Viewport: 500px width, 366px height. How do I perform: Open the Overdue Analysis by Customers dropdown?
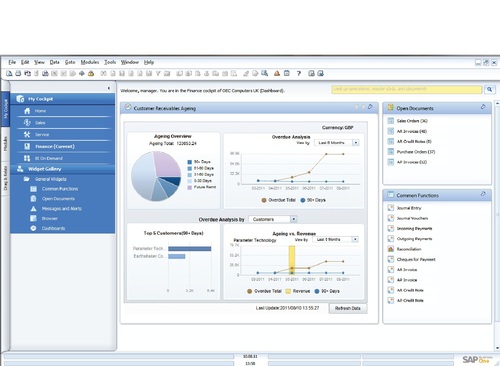click(x=294, y=219)
